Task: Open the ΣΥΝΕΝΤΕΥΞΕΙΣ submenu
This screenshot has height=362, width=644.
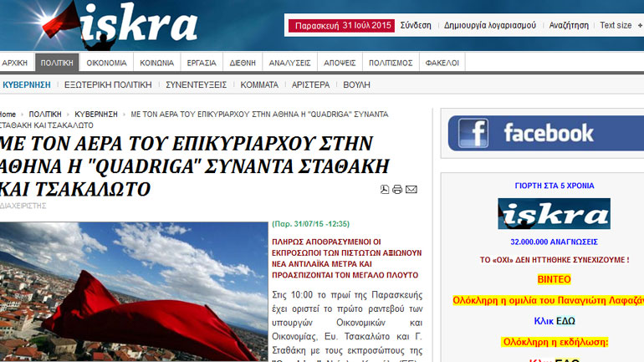Action: [196, 85]
